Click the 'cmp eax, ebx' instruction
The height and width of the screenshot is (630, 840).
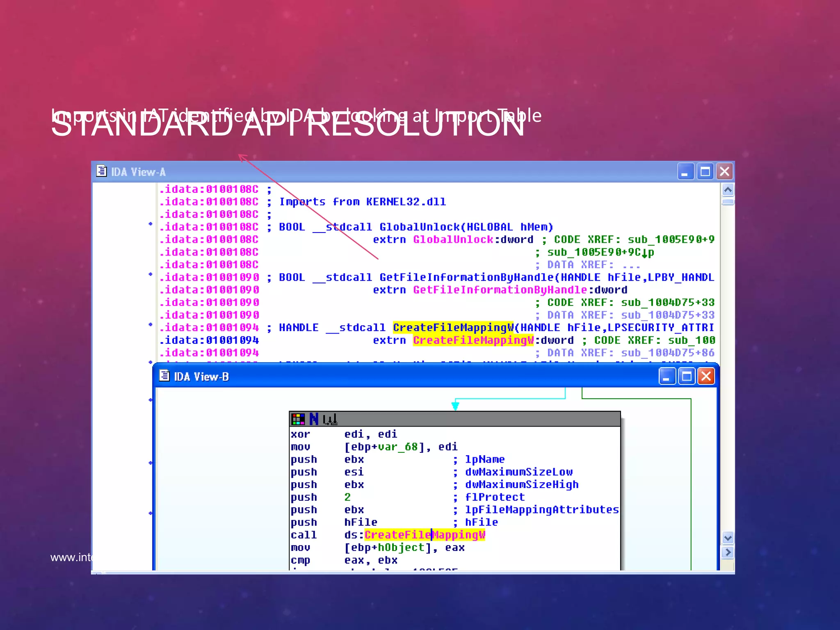tap(344, 560)
